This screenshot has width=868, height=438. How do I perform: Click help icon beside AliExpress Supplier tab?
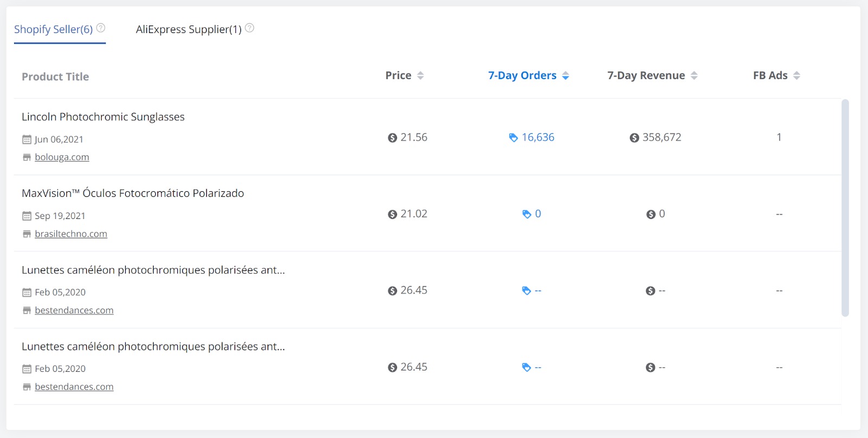250,28
